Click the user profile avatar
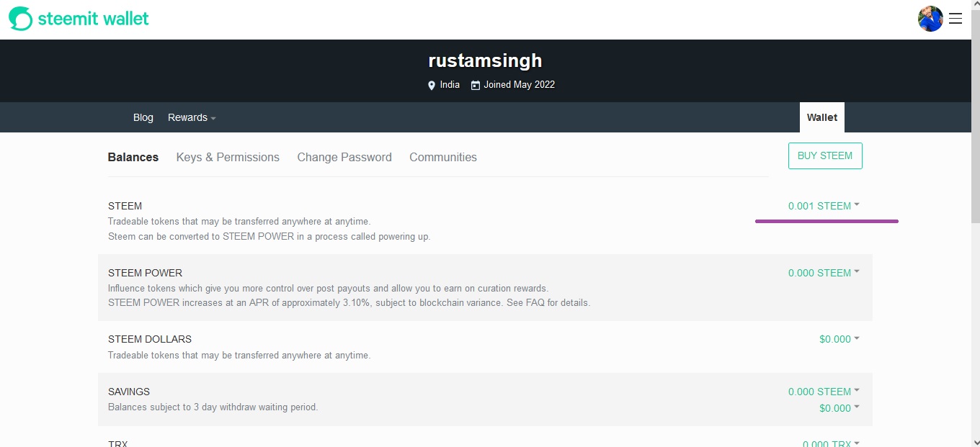980x447 pixels. click(930, 19)
